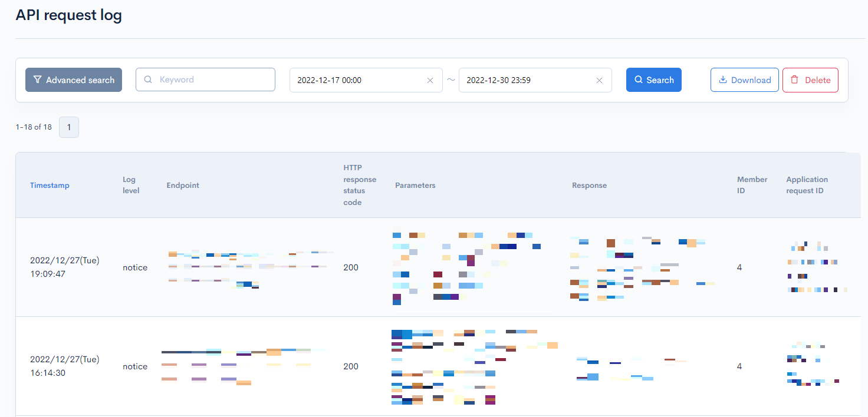
Task: Go to page 1 in pagination
Action: pyautogui.click(x=69, y=127)
